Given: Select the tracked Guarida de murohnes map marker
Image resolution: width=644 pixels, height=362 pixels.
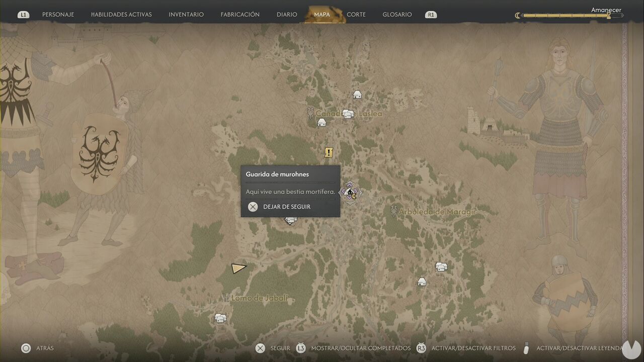Looking at the screenshot, I should 350,192.
